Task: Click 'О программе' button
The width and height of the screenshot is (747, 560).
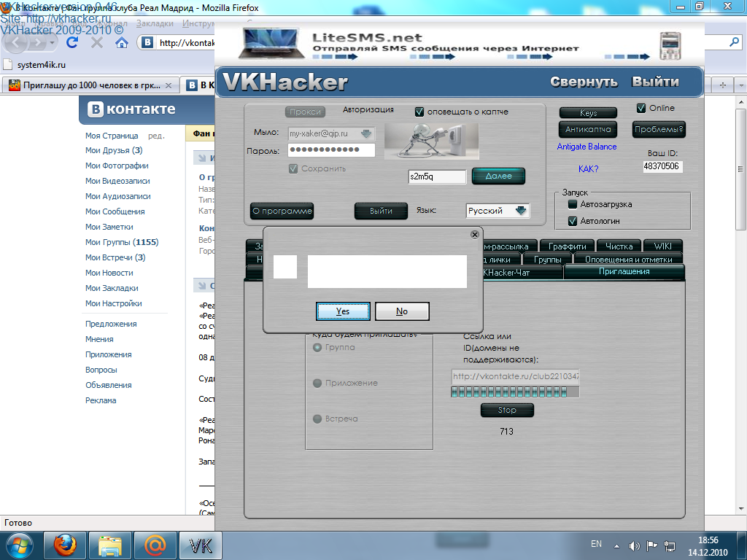Action: tap(282, 211)
